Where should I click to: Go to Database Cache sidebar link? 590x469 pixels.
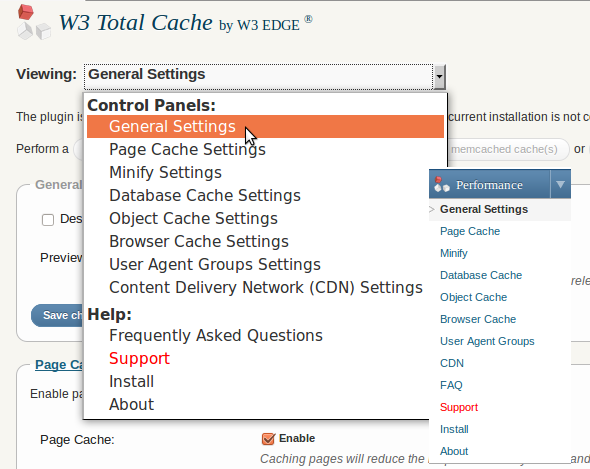(x=481, y=275)
